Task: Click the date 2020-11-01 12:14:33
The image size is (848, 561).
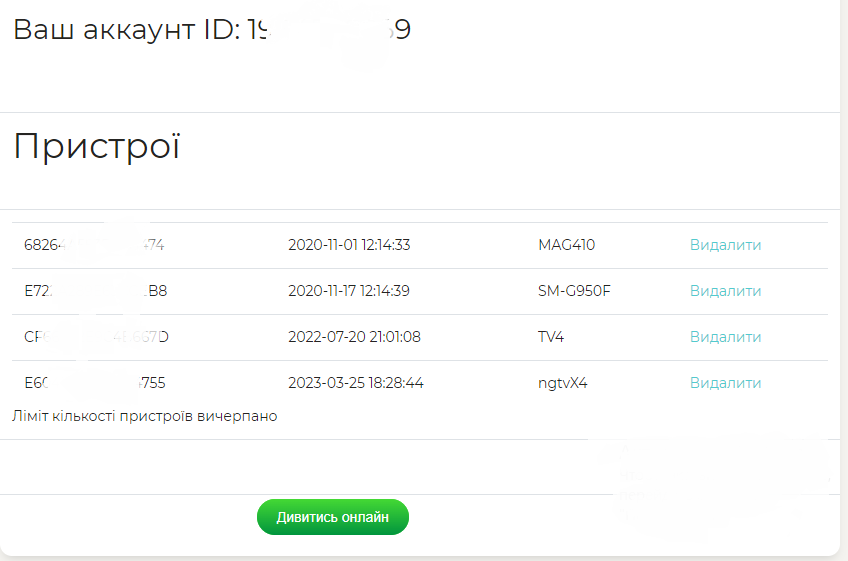Action: click(349, 245)
